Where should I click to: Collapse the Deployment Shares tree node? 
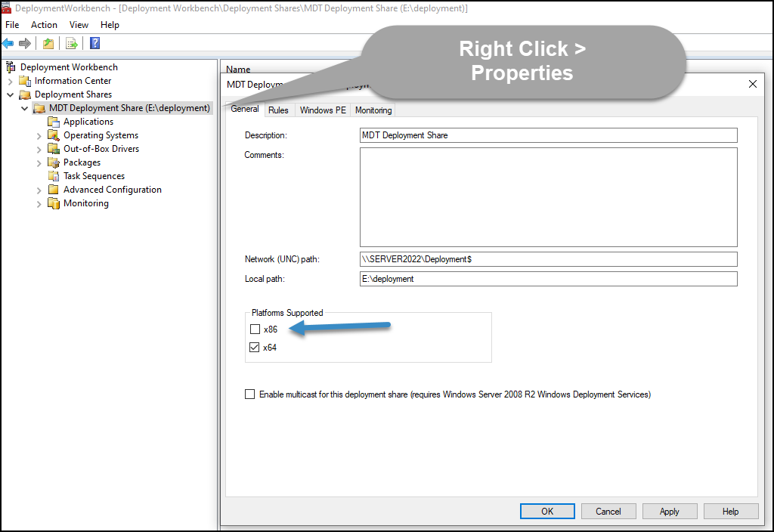coord(11,94)
